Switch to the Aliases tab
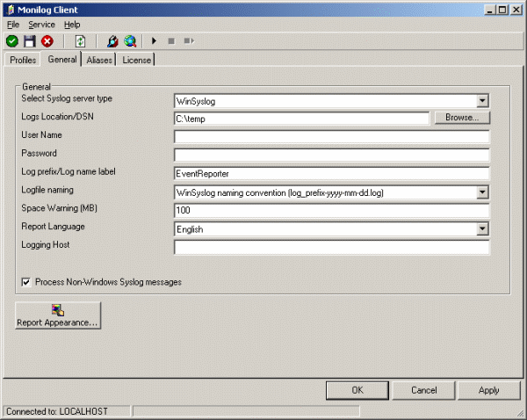 (99, 60)
